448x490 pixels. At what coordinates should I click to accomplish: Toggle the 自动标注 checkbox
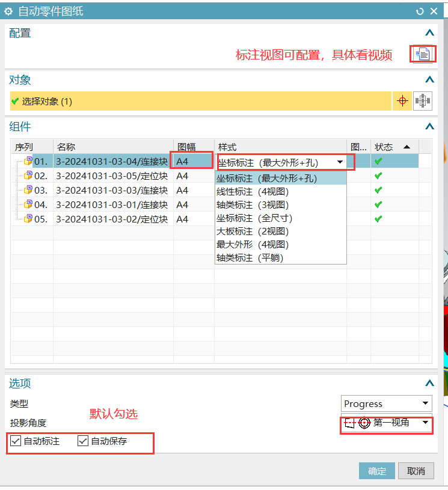(x=15, y=441)
